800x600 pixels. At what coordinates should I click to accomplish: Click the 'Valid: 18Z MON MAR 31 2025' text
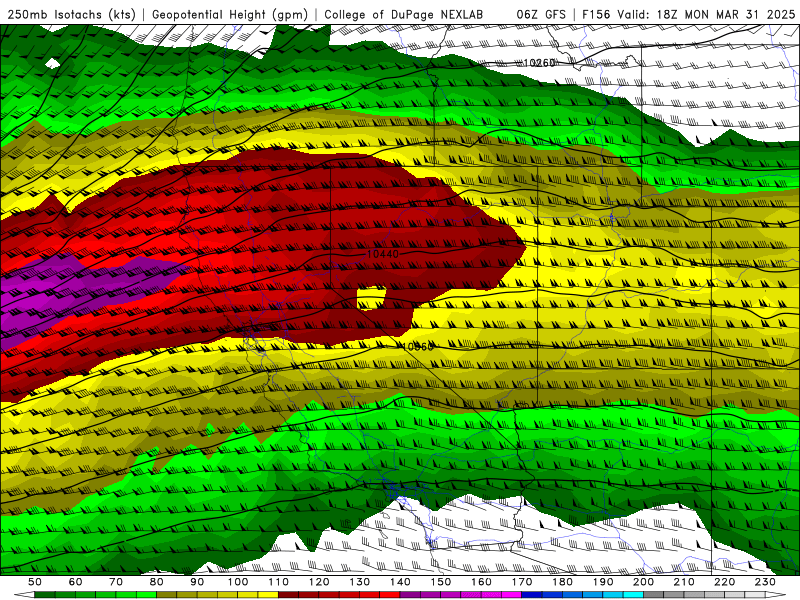pos(706,14)
